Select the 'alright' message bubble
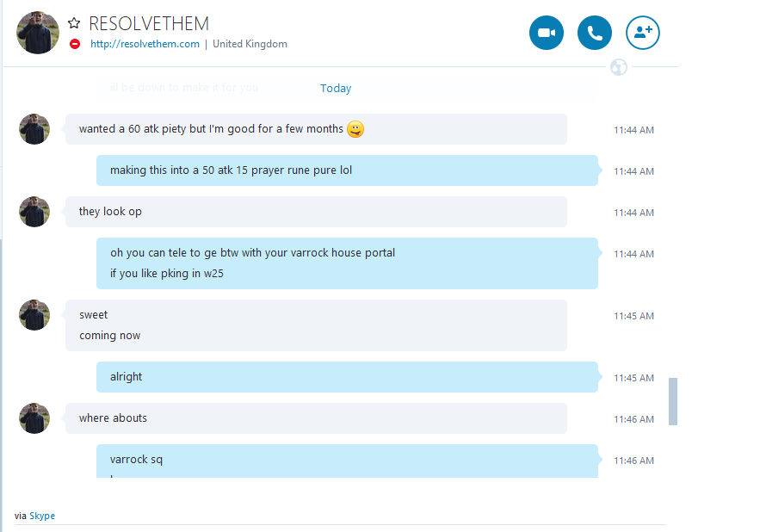 click(x=347, y=377)
